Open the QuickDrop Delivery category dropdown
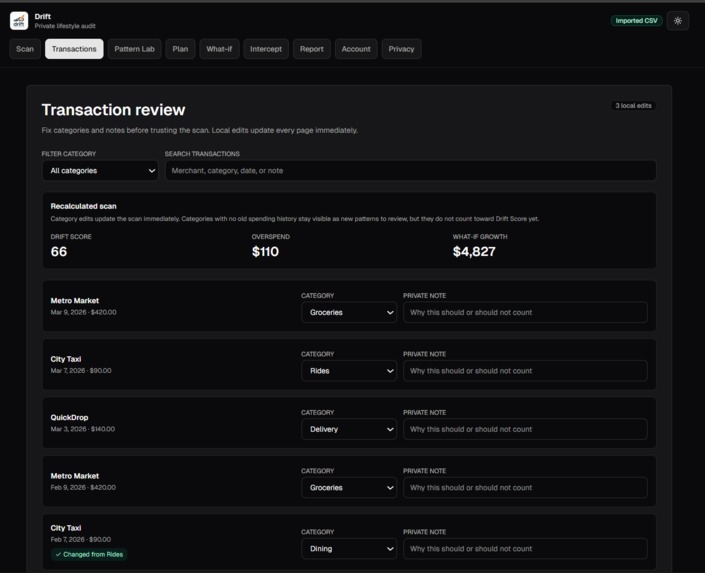 point(349,429)
